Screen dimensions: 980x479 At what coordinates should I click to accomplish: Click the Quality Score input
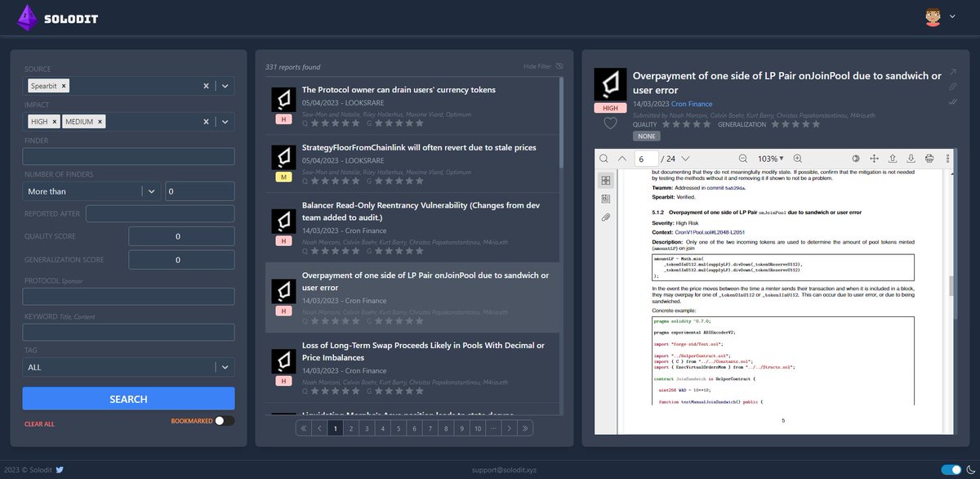[x=181, y=236]
